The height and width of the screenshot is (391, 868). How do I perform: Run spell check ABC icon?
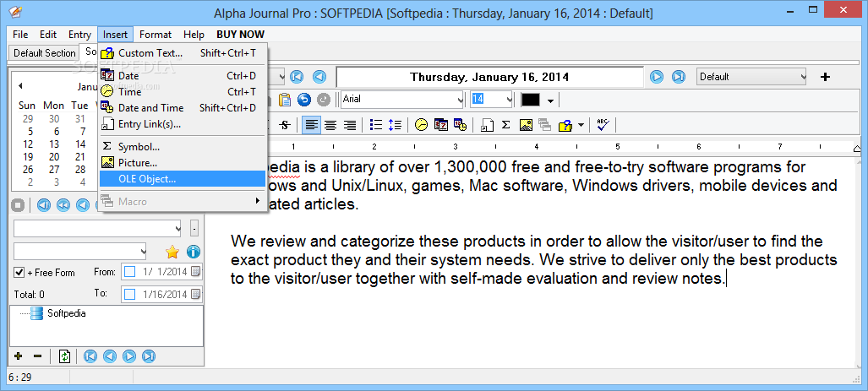(x=603, y=125)
